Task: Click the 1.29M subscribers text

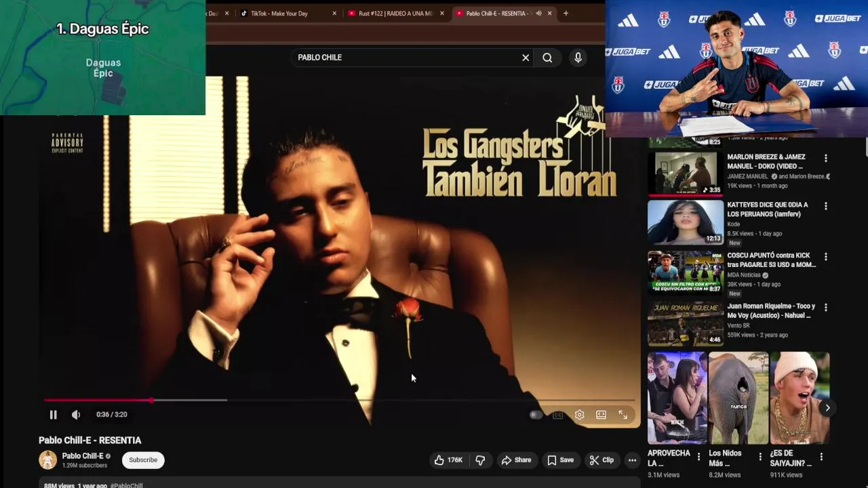Action: click(x=85, y=466)
